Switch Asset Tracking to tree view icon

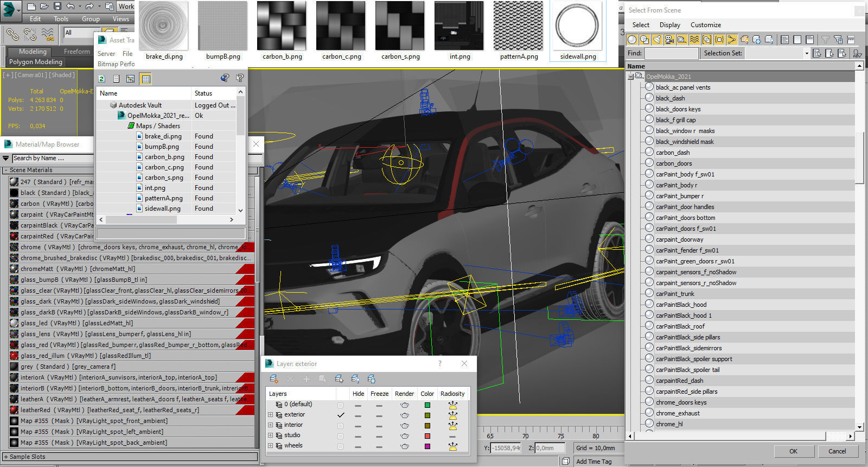[x=131, y=79]
